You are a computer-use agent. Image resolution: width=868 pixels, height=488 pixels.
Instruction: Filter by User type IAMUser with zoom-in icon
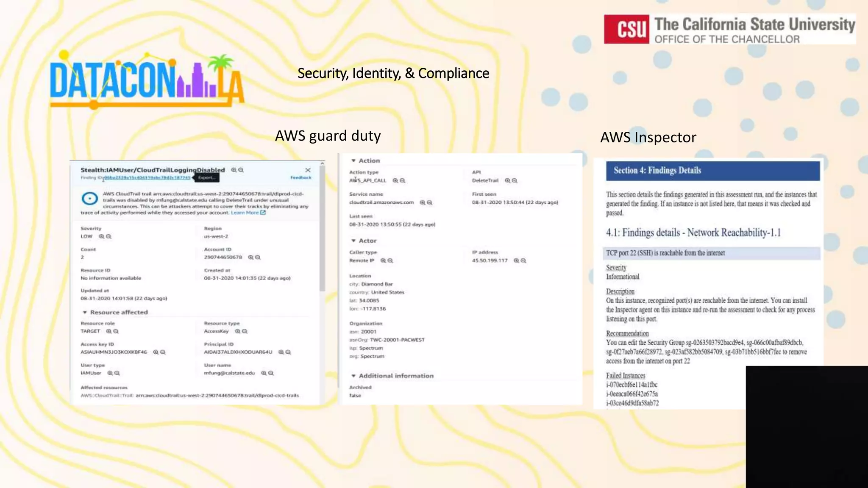pos(110,373)
